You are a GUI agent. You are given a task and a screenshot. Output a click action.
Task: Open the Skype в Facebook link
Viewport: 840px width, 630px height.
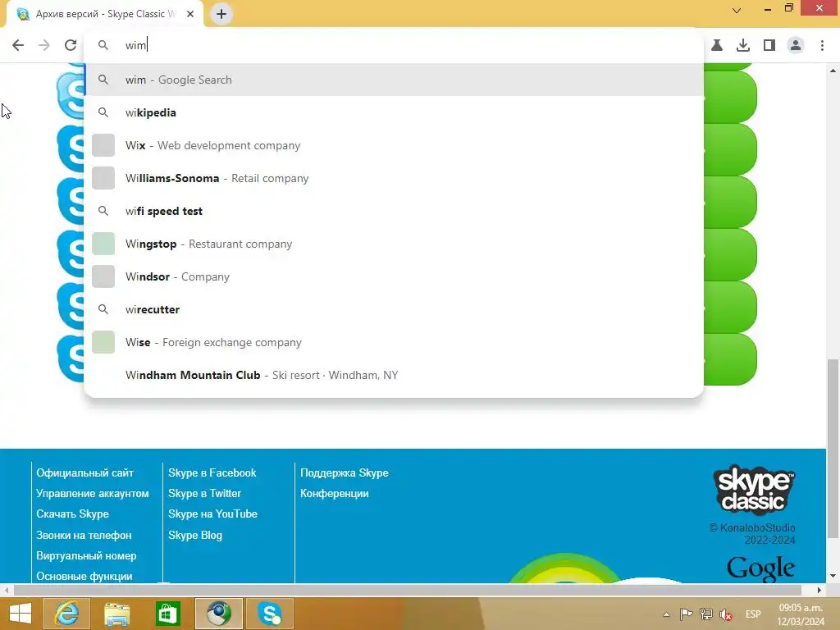[212, 473]
